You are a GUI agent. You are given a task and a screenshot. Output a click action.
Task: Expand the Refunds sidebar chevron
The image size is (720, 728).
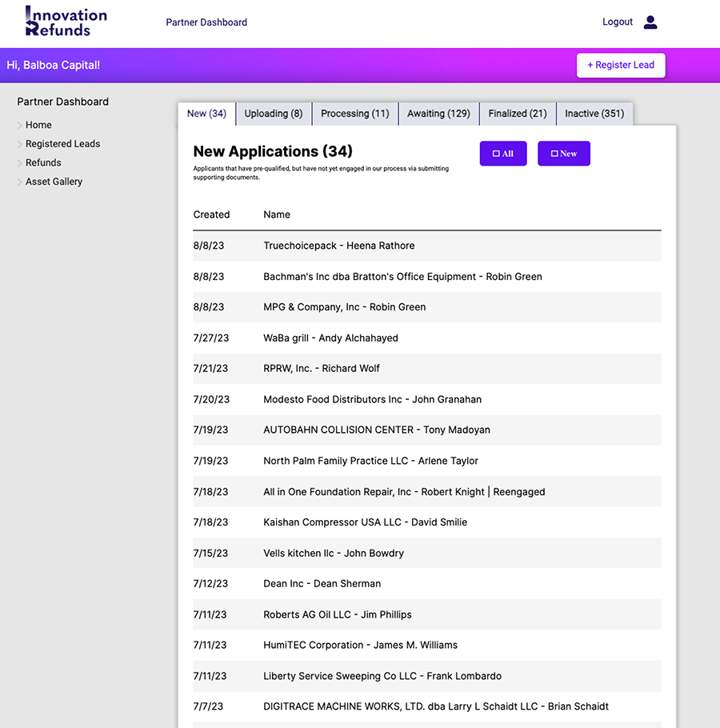20,163
